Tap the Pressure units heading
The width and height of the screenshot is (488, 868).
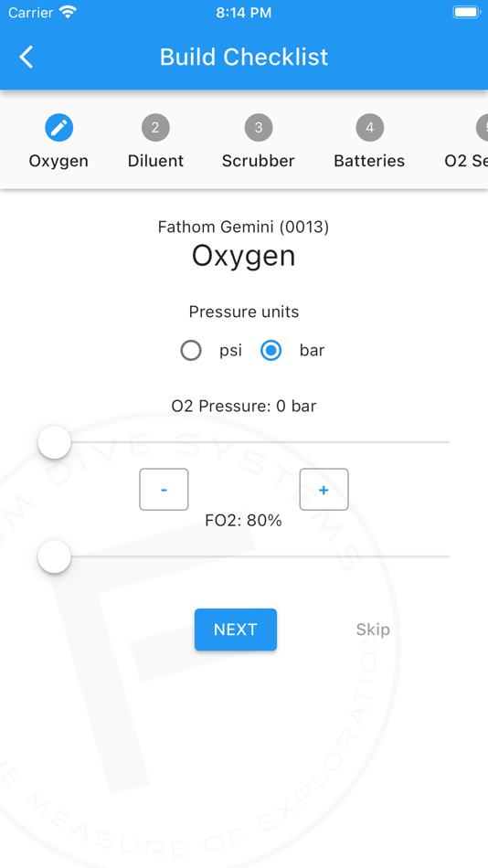[x=244, y=312]
